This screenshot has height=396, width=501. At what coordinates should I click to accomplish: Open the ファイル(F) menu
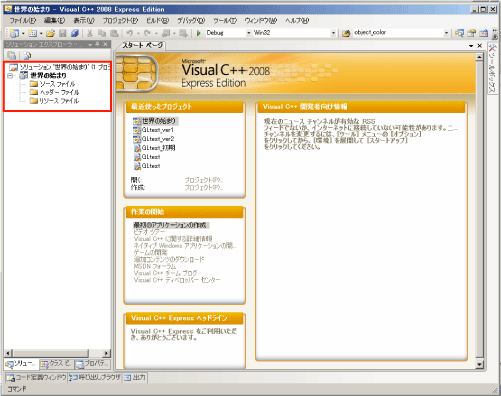point(22,21)
